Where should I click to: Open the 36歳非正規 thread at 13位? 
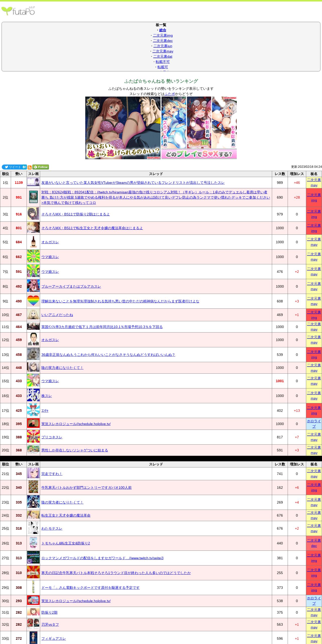(x=108, y=355)
